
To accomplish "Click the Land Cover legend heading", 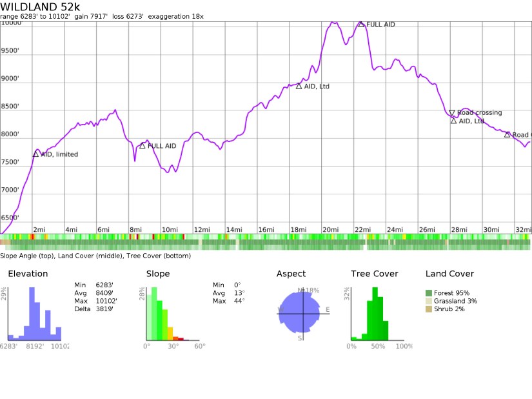I will 449,274.
